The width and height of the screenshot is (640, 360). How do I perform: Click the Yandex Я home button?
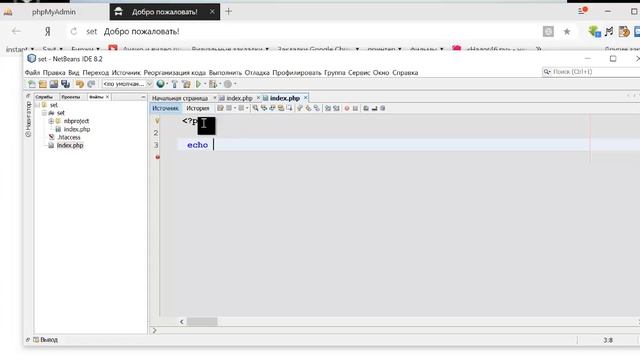tap(48, 31)
